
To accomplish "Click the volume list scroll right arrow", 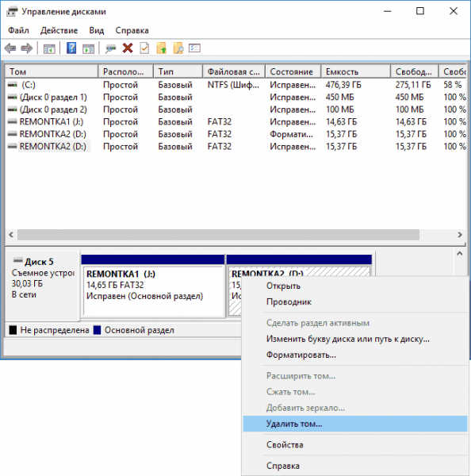I will (x=460, y=235).
